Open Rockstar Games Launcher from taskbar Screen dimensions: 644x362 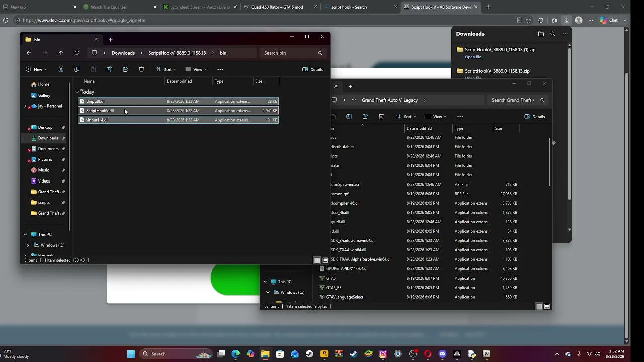(324, 354)
